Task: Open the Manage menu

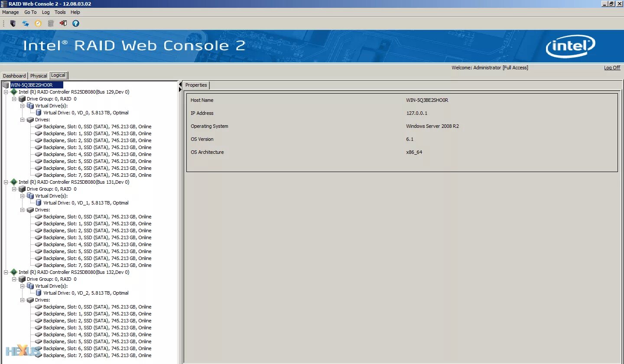Action: [10, 12]
